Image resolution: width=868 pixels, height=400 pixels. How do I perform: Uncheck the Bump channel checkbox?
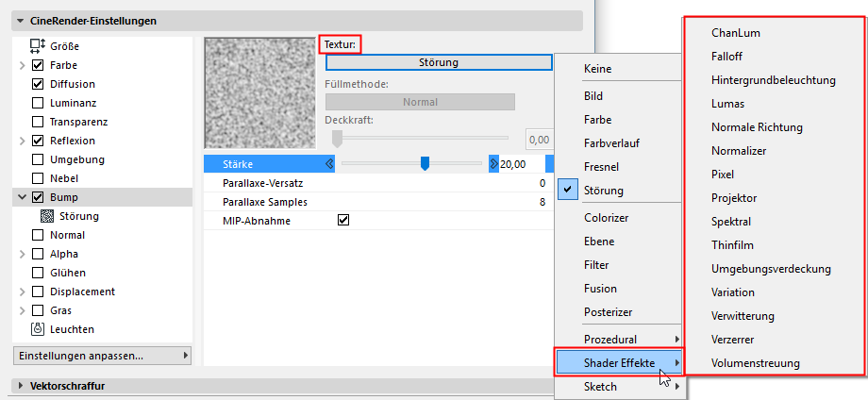[x=38, y=197]
